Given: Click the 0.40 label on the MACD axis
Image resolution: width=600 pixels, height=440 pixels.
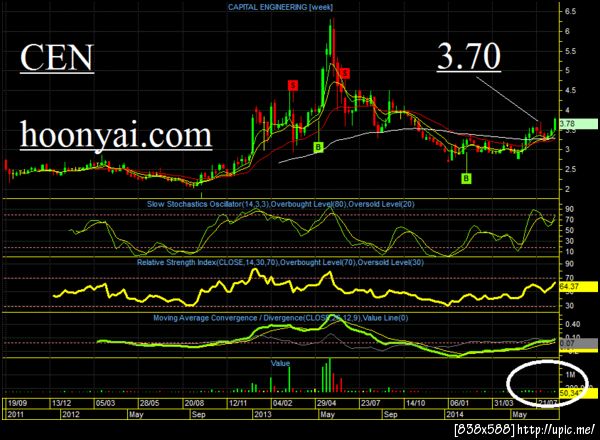Looking at the screenshot, I should click(572, 324).
